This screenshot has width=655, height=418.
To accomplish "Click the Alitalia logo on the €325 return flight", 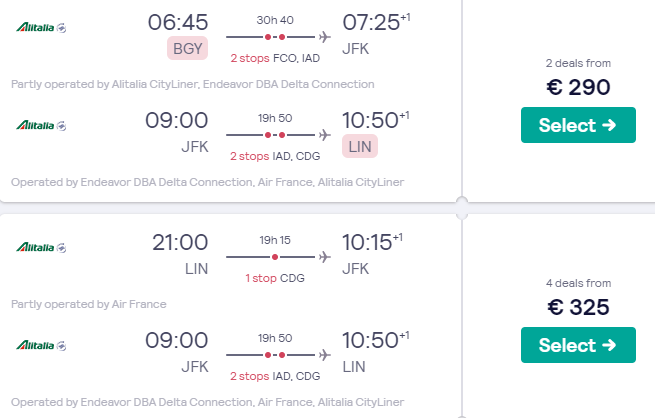I will (40, 345).
